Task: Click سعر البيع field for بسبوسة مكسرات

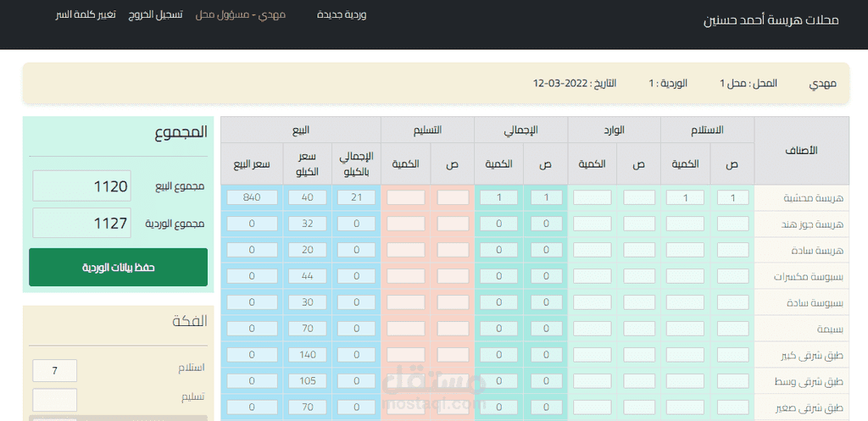Action: click(252, 275)
